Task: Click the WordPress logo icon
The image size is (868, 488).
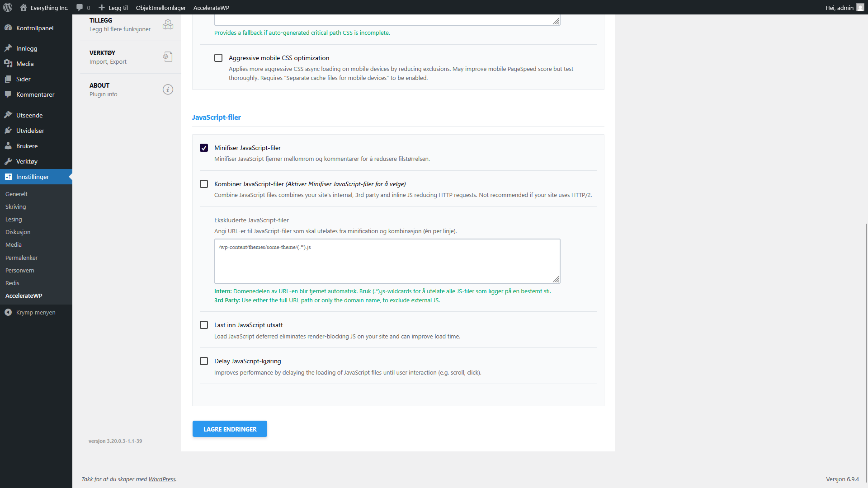Action: coord(8,7)
